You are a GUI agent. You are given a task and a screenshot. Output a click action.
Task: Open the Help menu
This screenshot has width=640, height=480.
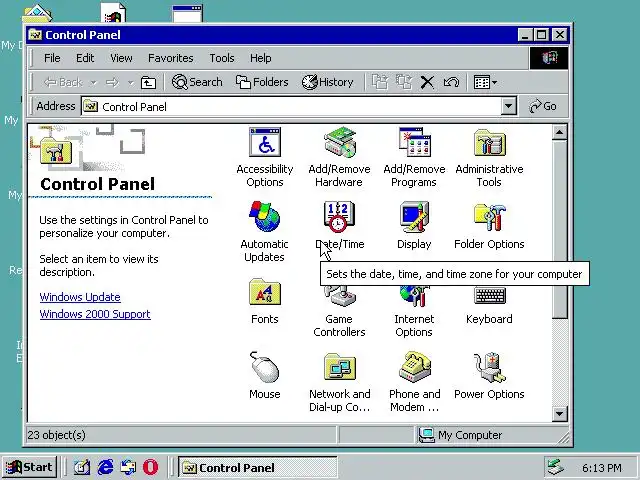tap(261, 58)
